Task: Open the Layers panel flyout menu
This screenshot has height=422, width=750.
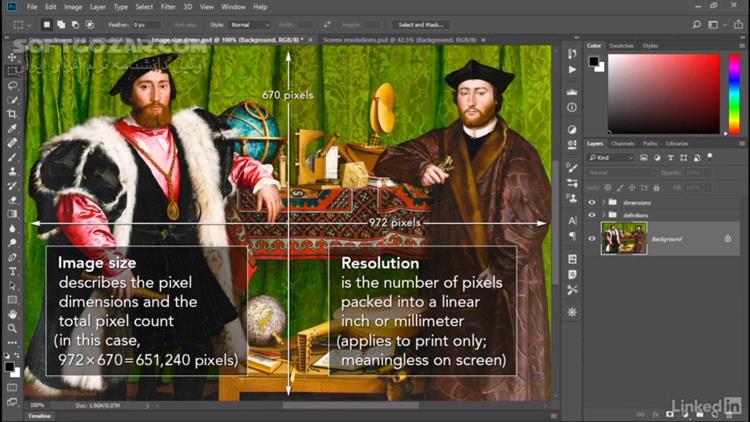Action: coord(741,144)
